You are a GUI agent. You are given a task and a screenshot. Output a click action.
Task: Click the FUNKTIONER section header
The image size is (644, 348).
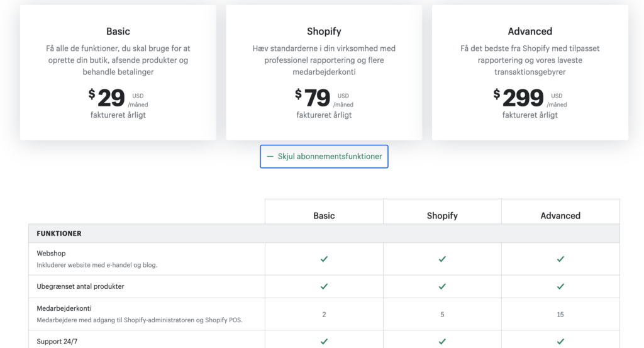click(x=59, y=233)
